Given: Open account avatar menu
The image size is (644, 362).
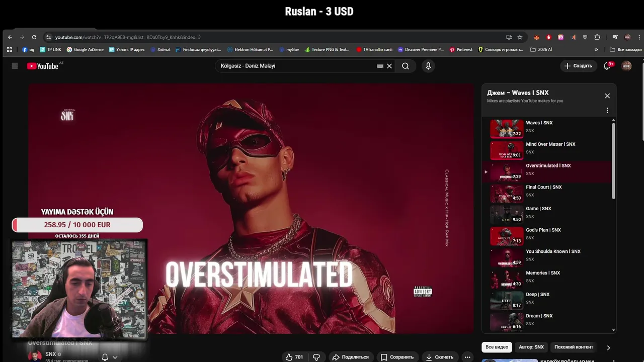Looking at the screenshot, I should [x=626, y=66].
